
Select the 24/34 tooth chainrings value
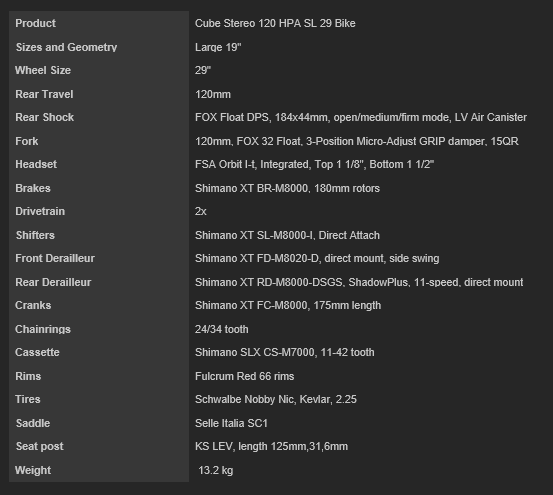click(x=221, y=329)
